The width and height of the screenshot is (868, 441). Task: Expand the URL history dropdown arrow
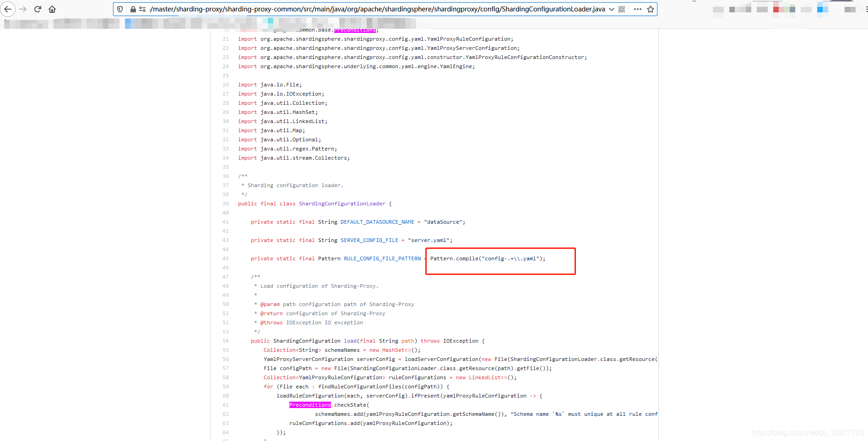pos(612,9)
